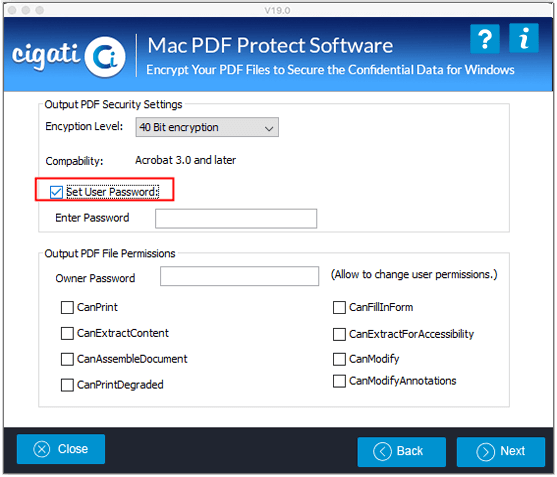Click the Close button
Screen dimensions: 557x477
tap(61, 450)
